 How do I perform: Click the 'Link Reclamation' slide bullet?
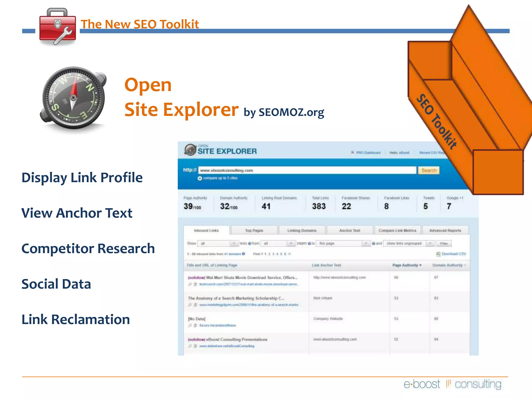click(x=76, y=319)
